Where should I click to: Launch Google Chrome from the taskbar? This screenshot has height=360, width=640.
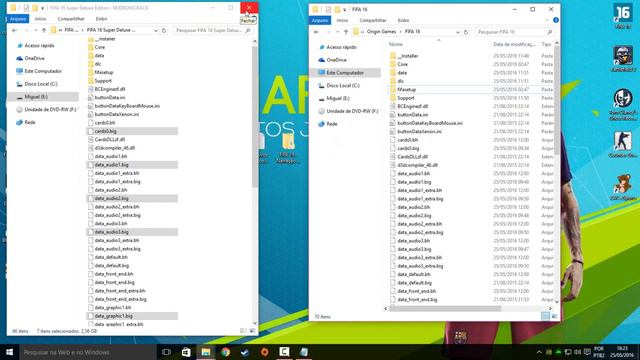(225, 352)
